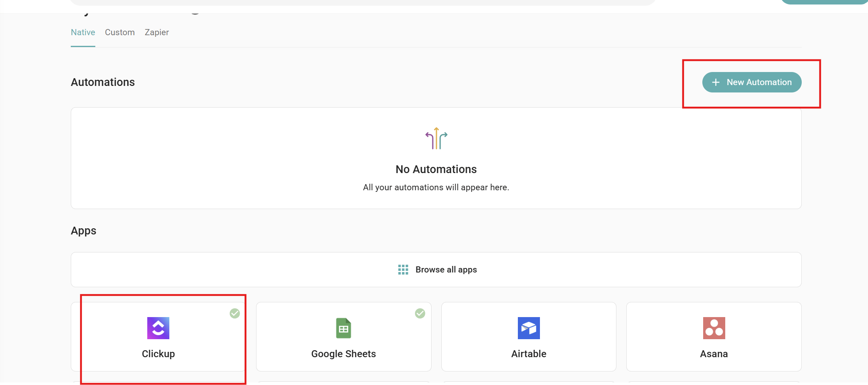Switch to the Native tab
The width and height of the screenshot is (868, 385).
pyautogui.click(x=83, y=32)
